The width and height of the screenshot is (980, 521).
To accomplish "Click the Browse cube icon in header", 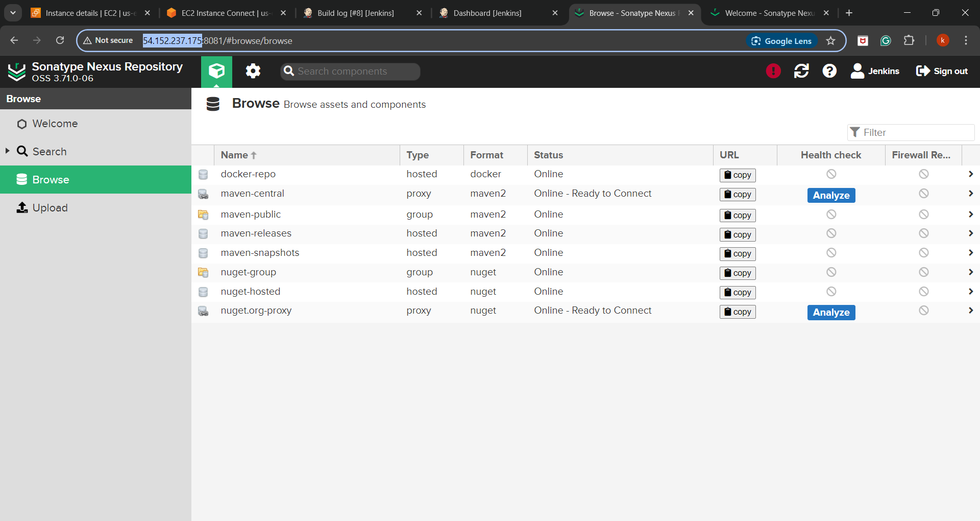I will click(x=216, y=71).
